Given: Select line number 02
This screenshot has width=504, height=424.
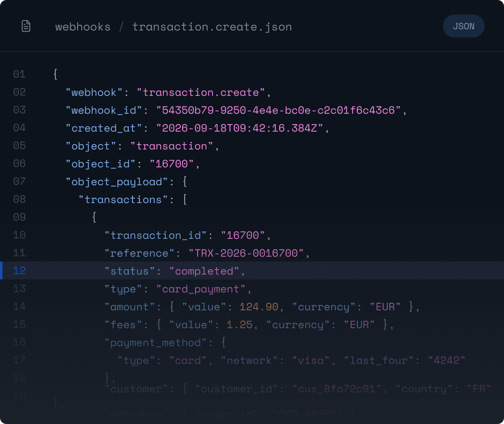Looking at the screenshot, I should pos(20,92).
